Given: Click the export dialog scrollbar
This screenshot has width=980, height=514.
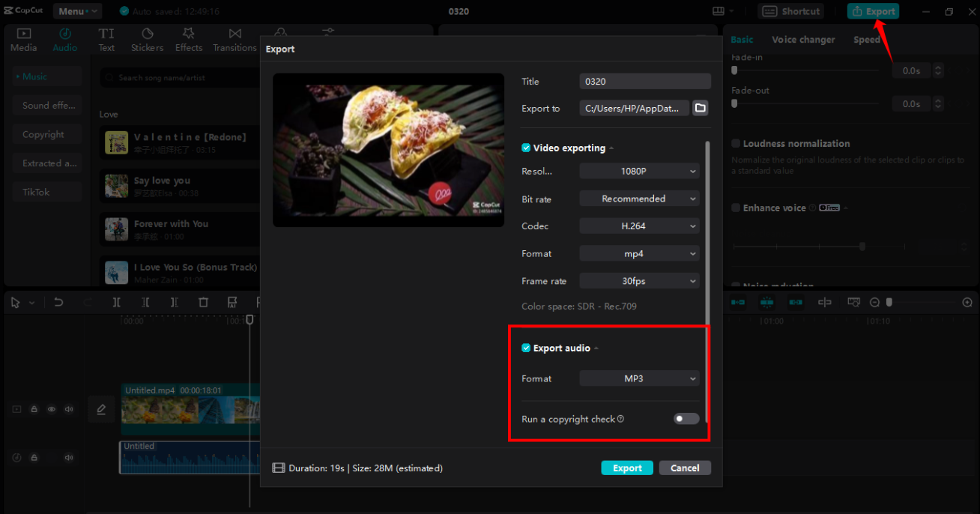Looking at the screenshot, I should point(707,283).
